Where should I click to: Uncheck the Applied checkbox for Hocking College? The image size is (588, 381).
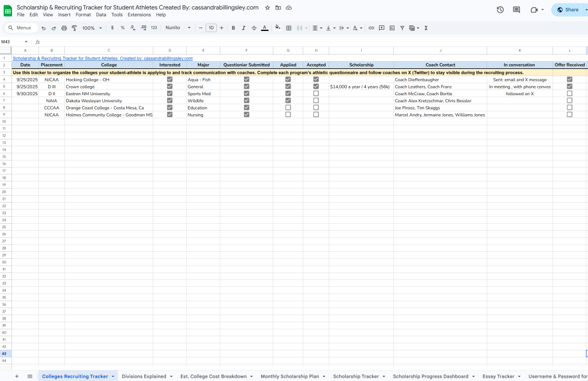[288, 80]
